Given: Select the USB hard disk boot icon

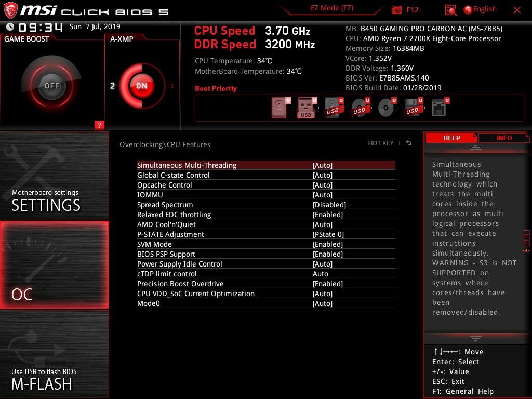Looking at the screenshot, I should pos(334,108).
